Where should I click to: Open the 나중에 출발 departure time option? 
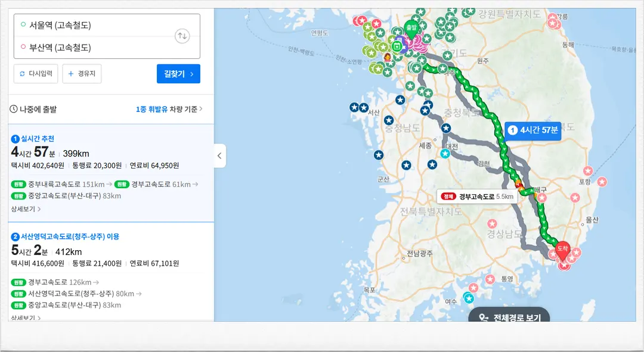click(x=33, y=109)
